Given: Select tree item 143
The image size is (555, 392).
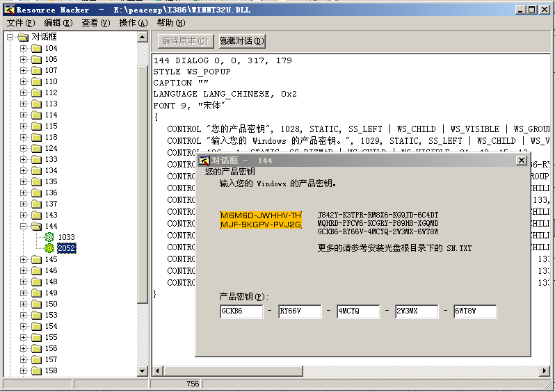Looking at the screenshot, I should pos(51,215).
